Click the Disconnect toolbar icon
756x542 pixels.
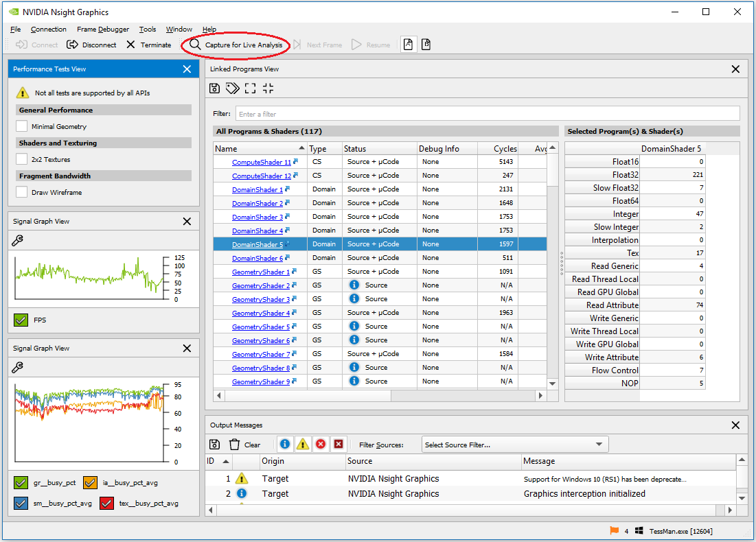coord(73,45)
